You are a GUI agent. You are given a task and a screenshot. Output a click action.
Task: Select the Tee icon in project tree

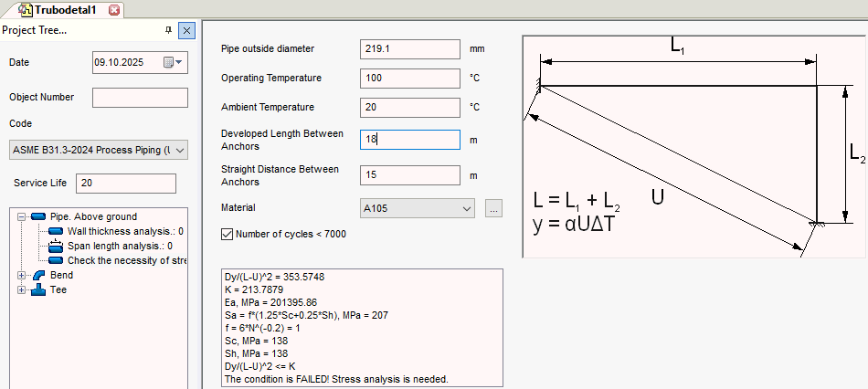38,289
